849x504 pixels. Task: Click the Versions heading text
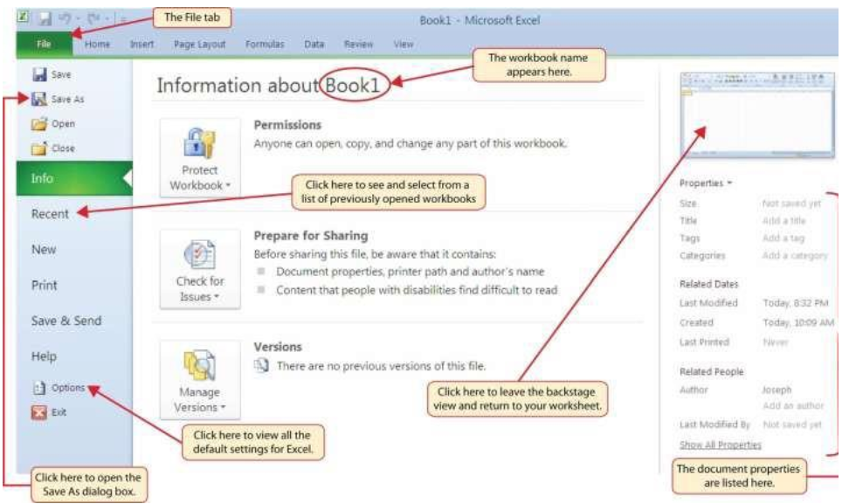[x=278, y=347]
